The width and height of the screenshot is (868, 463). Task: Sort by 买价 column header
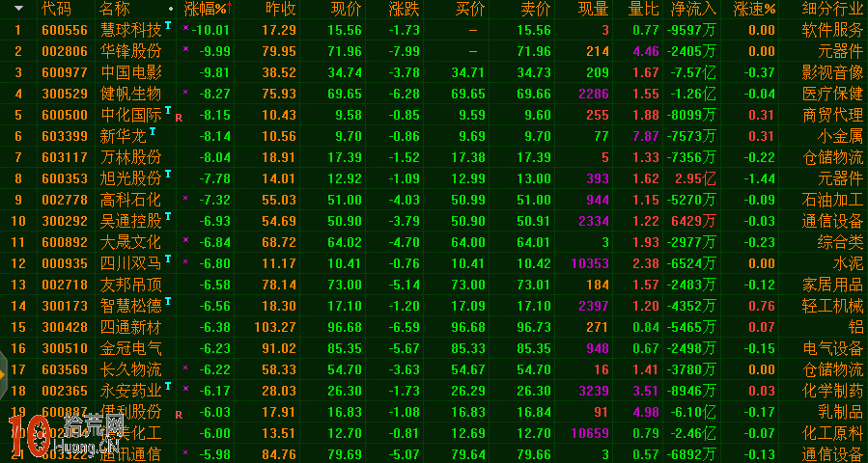click(470, 9)
